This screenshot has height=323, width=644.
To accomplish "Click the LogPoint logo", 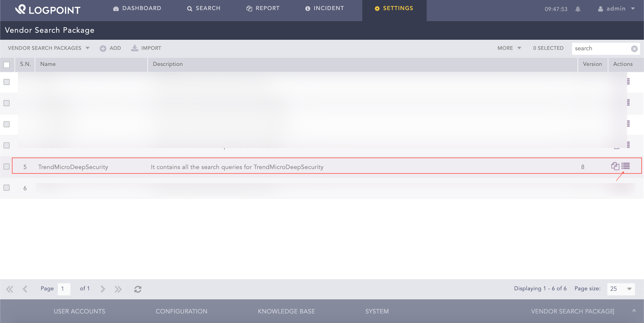I will point(48,10).
